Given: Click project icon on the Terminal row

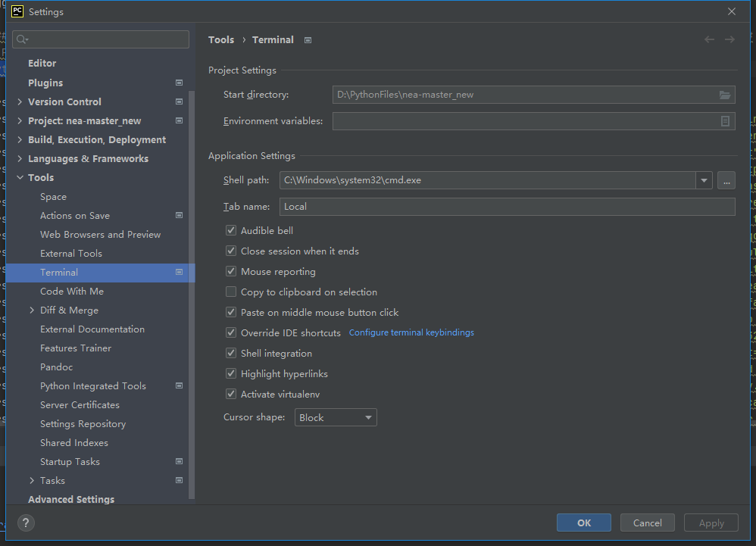Looking at the screenshot, I should [179, 273].
